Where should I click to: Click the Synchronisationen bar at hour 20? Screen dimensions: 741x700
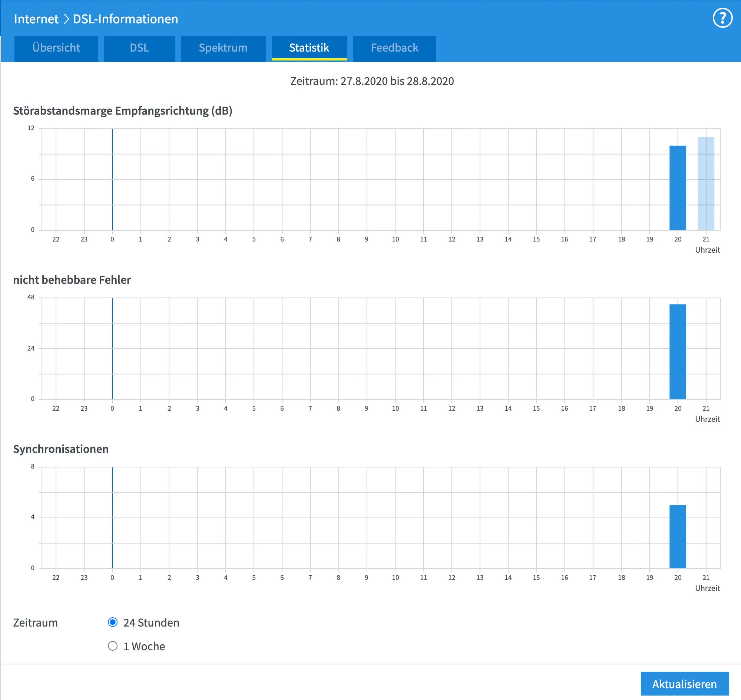pos(677,536)
